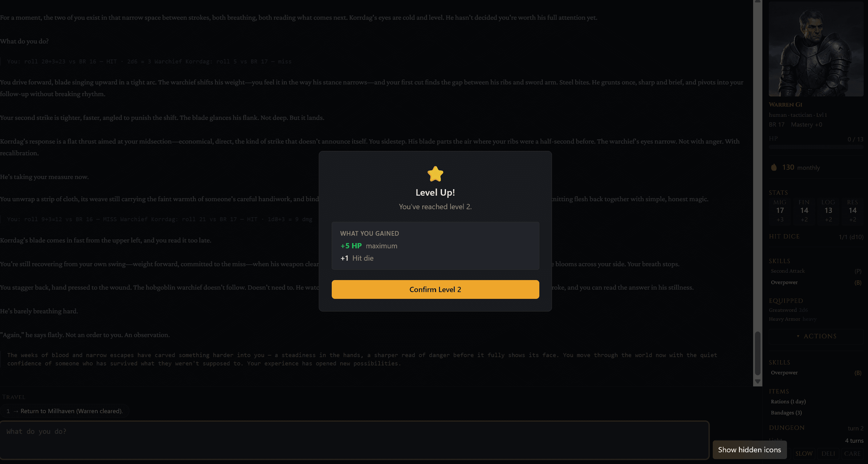Image resolution: width=868 pixels, height=464 pixels.
Task: Click the scrollbar down arrow
Action: click(757, 382)
